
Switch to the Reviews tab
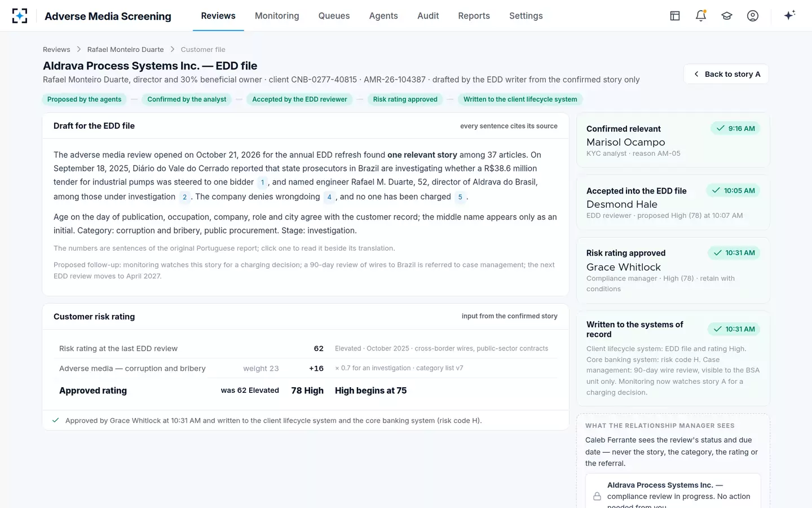coord(218,16)
